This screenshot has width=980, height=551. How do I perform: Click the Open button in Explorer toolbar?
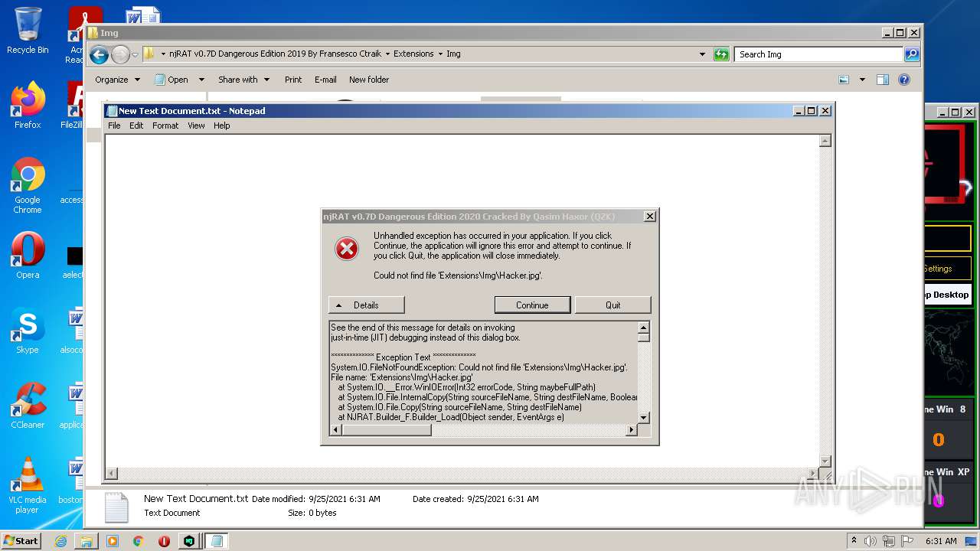172,80
